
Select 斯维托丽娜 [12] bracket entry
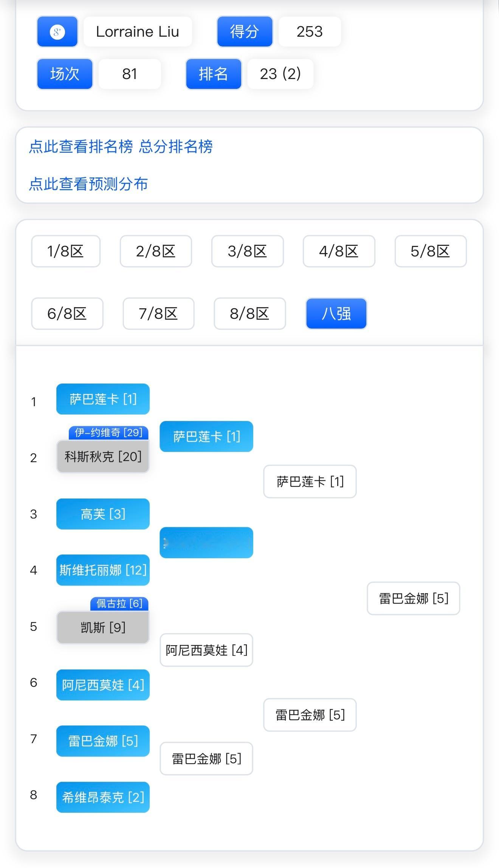pos(103,570)
